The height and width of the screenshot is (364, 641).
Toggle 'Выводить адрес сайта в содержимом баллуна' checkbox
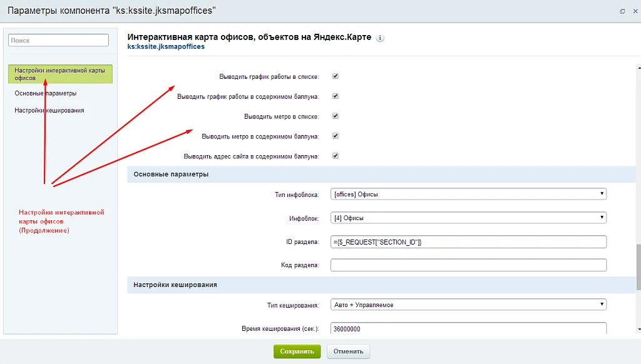tap(336, 156)
